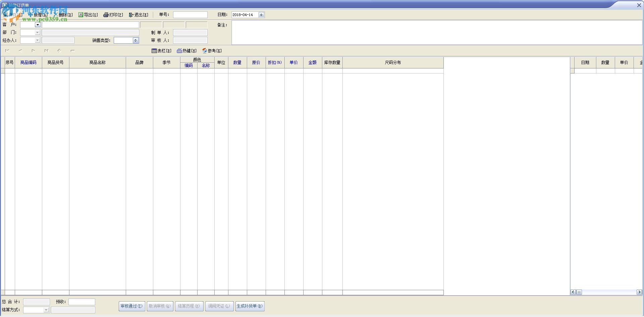
Task: Click the 序号 column header
Action: tap(10, 63)
